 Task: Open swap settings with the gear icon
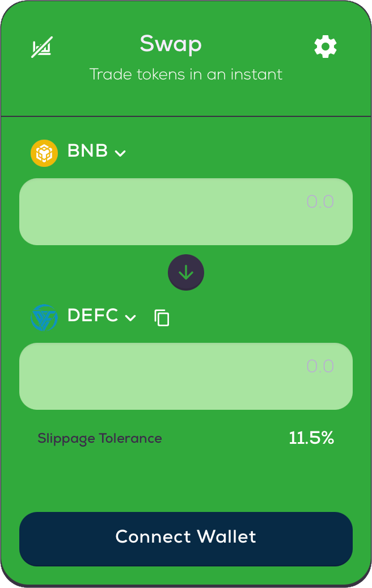[325, 47]
